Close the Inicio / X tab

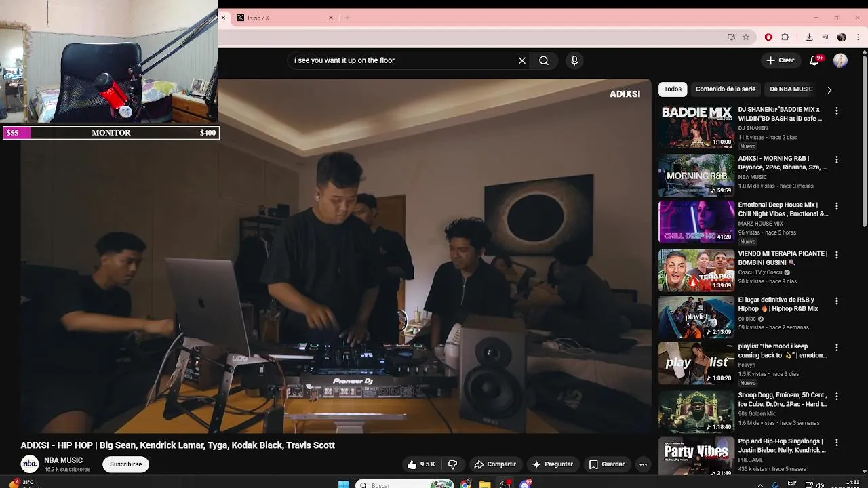point(331,18)
